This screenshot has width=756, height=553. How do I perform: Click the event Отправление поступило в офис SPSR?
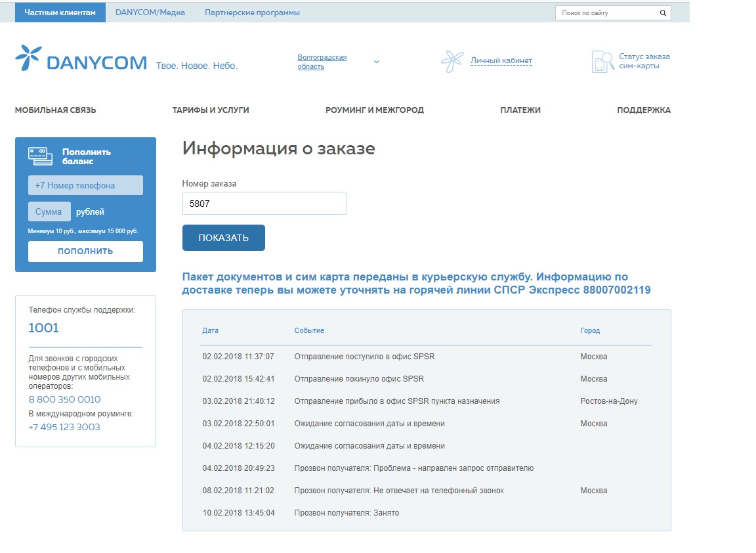pyautogui.click(x=364, y=357)
